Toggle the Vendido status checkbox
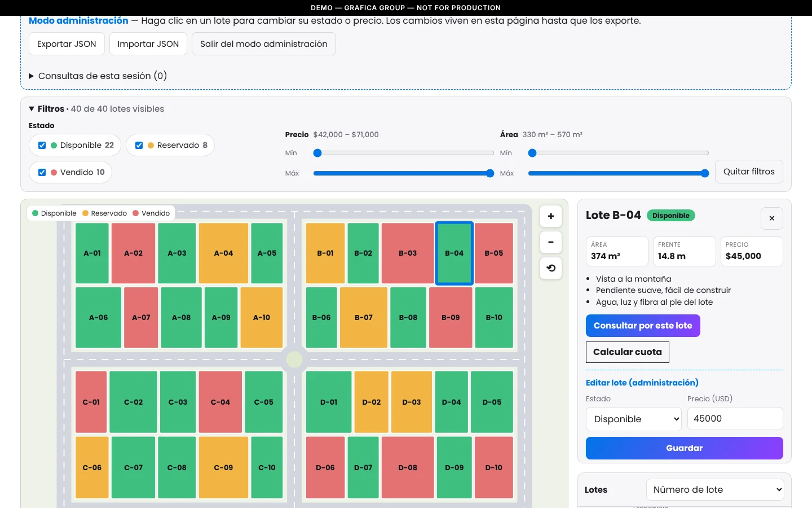 point(42,172)
